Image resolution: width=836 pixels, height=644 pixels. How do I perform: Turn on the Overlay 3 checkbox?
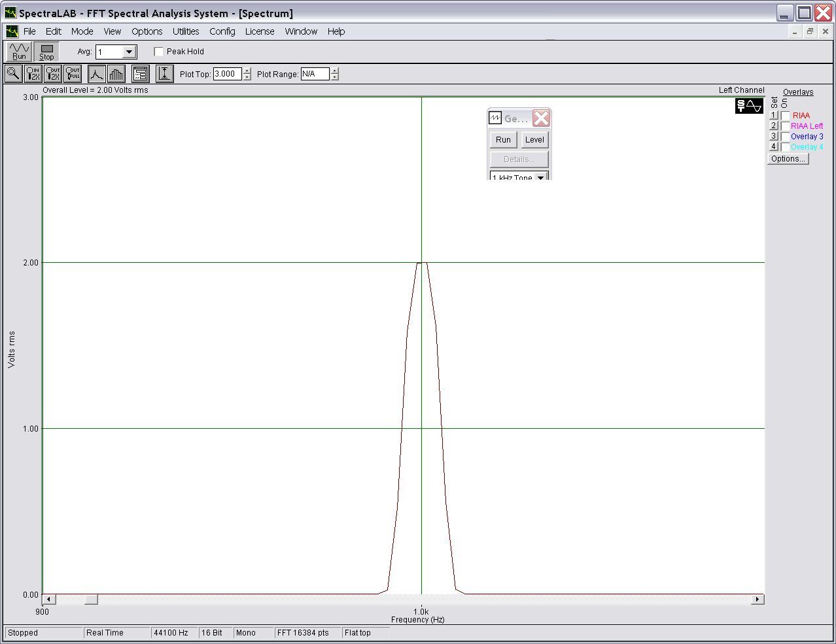(x=785, y=137)
